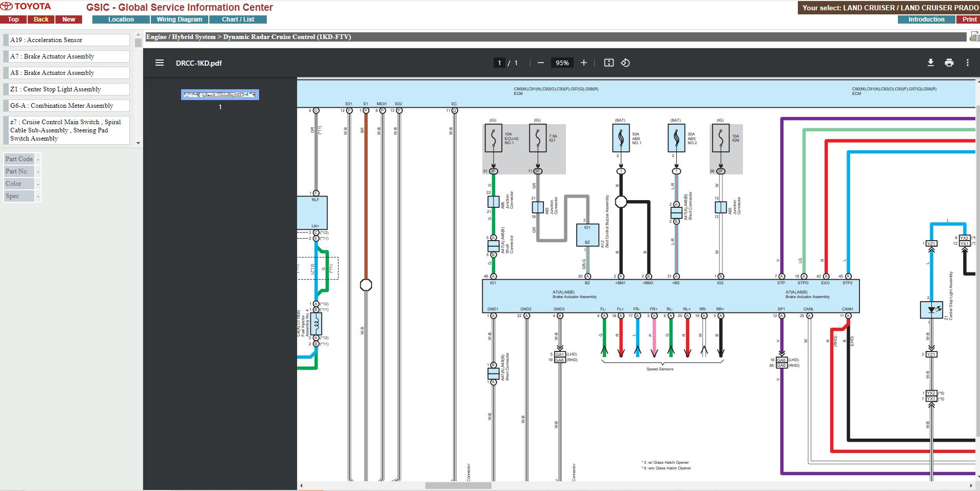The width and height of the screenshot is (980, 491).
Task: Click the Part Code label
Action: [19, 159]
